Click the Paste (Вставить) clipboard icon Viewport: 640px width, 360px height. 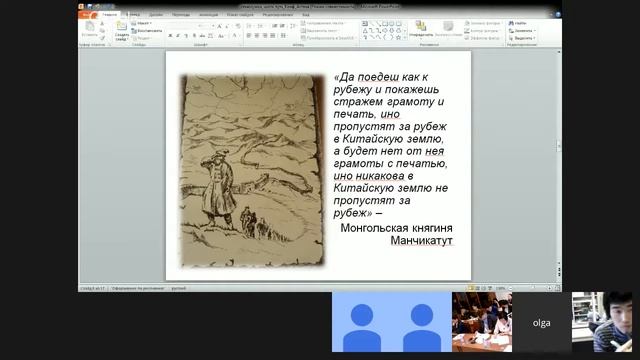point(89,27)
